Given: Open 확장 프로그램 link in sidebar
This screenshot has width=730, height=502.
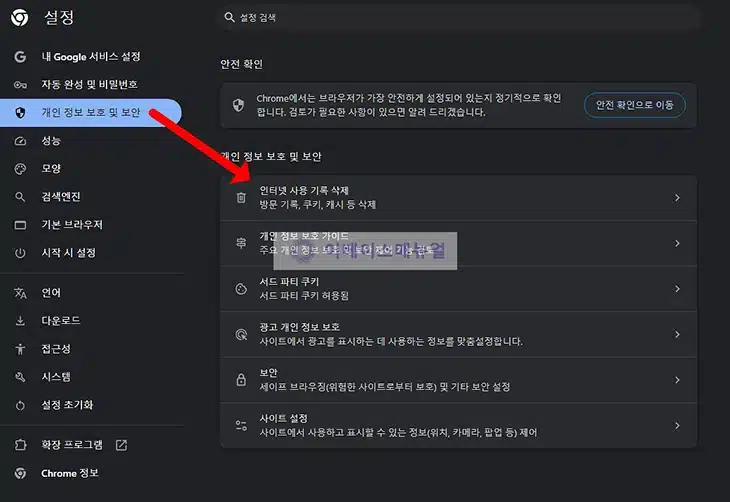Looking at the screenshot, I should pyautogui.click(x=91, y=445).
